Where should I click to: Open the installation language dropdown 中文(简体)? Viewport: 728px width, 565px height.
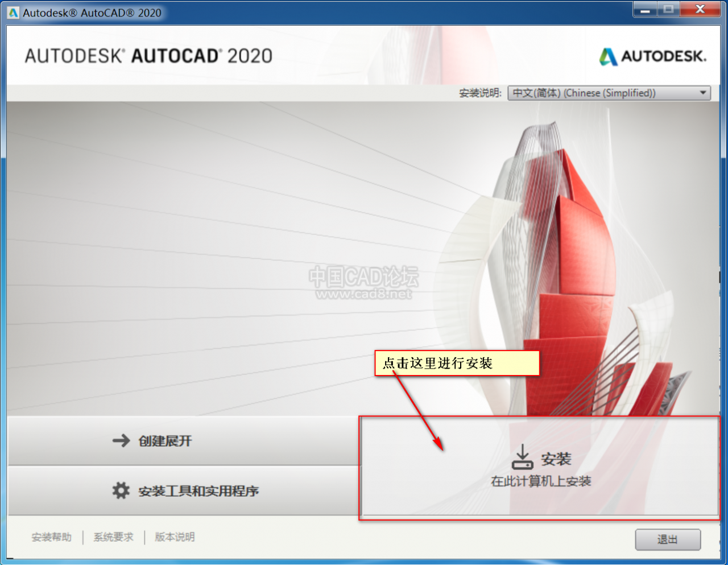(609, 93)
